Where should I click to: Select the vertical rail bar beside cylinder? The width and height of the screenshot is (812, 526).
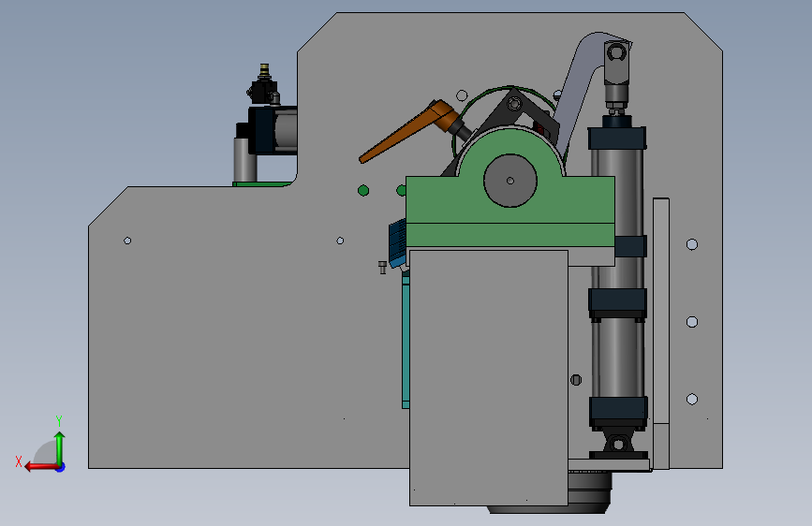click(x=661, y=334)
